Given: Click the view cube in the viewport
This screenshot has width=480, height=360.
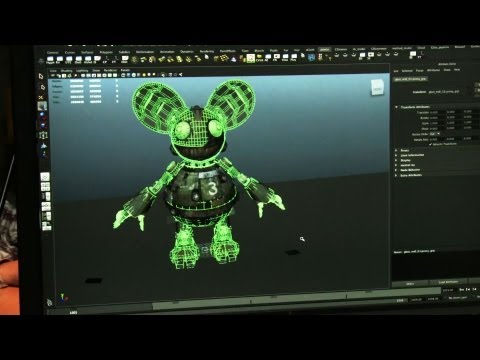Looking at the screenshot, I should 377,88.
